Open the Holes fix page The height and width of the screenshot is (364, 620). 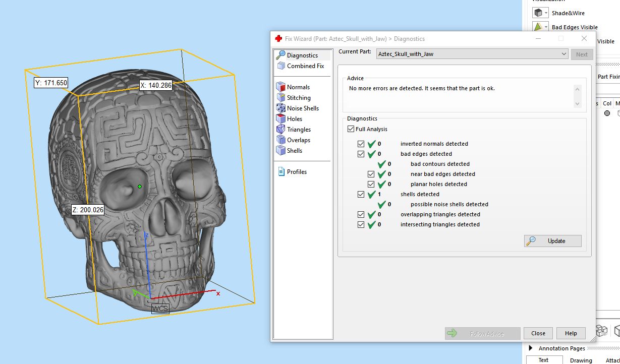[x=295, y=119]
